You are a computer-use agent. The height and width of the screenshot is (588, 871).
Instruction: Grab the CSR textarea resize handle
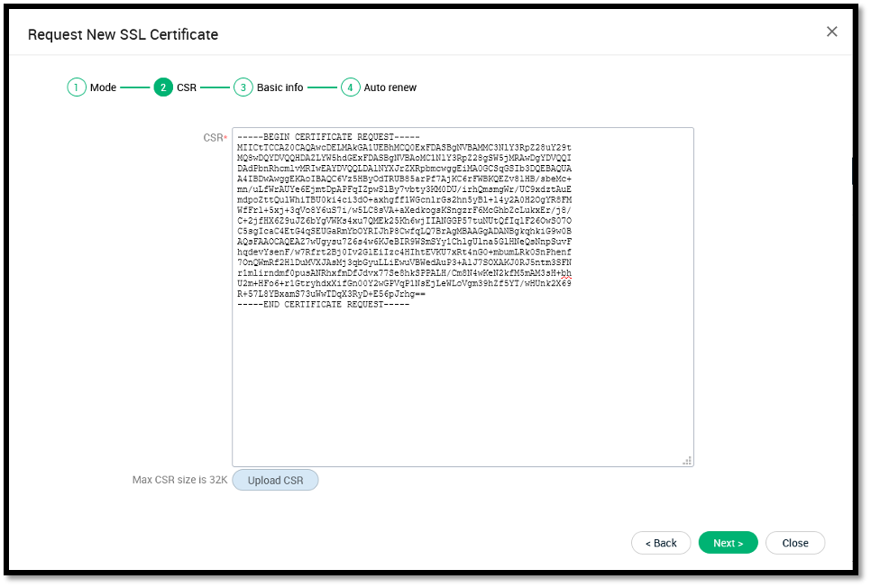click(x=687, y=460)
